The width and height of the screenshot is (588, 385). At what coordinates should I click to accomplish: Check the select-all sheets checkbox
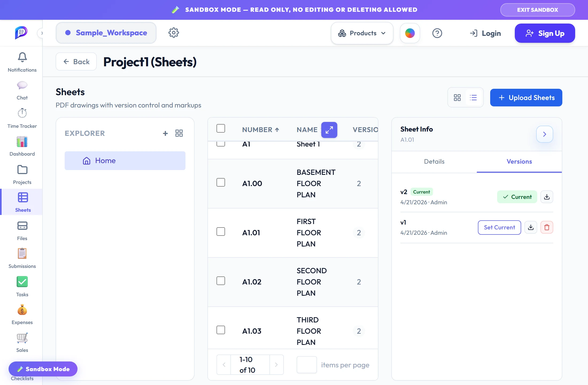click(x=221, y=128)
